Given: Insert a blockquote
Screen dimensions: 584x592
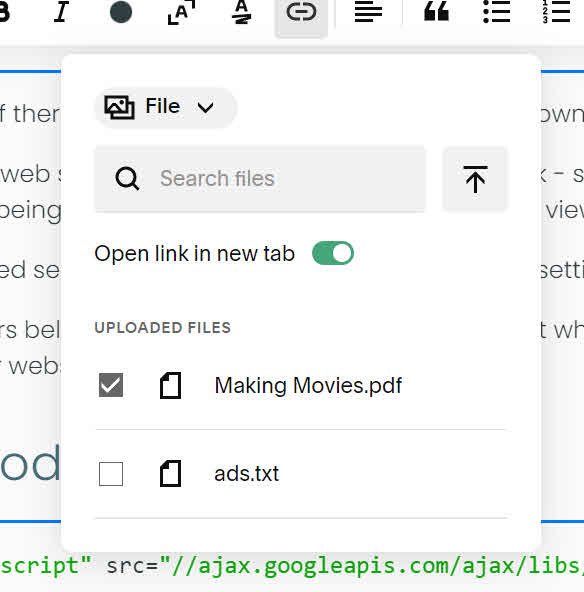Looking at the screenshot, I should point(436,11).
